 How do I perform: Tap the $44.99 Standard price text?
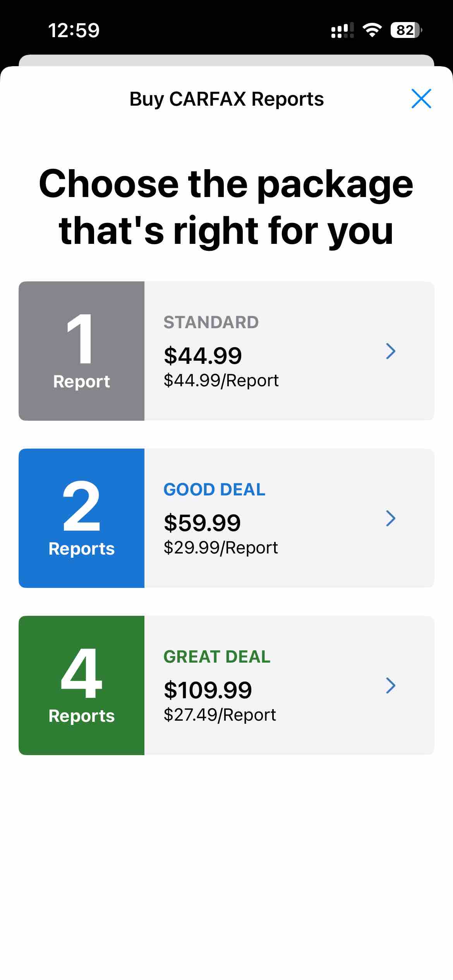click(x=203, y=355)
